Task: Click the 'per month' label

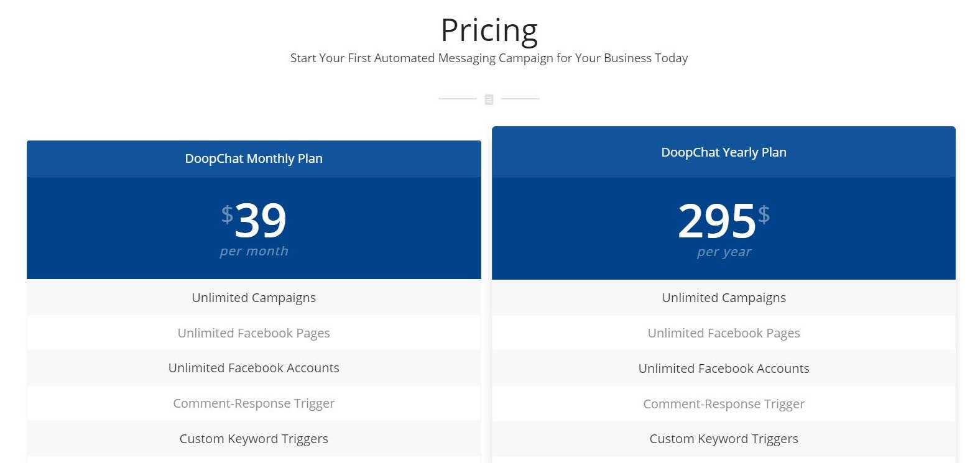Action: coord(254,251)
